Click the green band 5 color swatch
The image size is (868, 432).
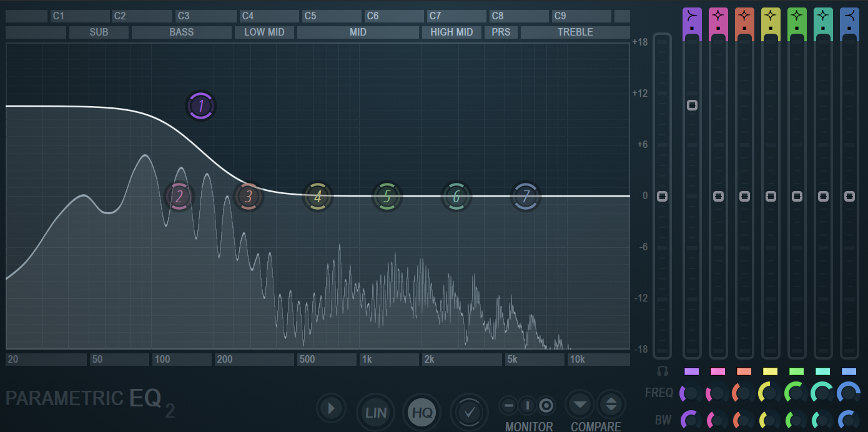tap(797, 371)
